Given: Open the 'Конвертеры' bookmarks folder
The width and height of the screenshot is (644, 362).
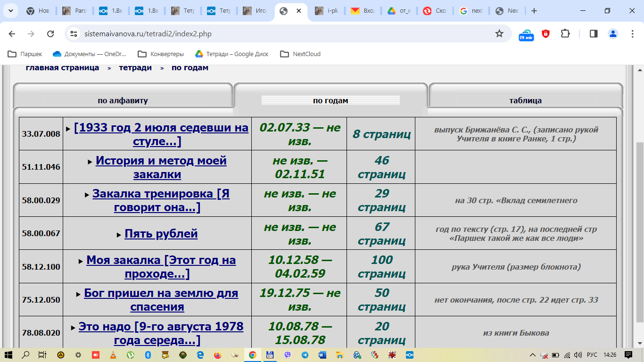Looking at the screenshot, I should (x=161, y=54).
